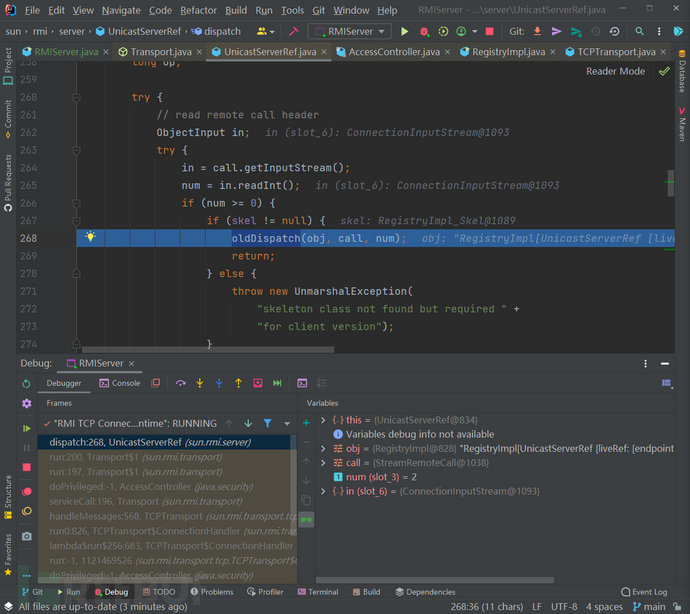Click the next frame down arrow
This screenshot has height=614, width=690.
(248, 423)
